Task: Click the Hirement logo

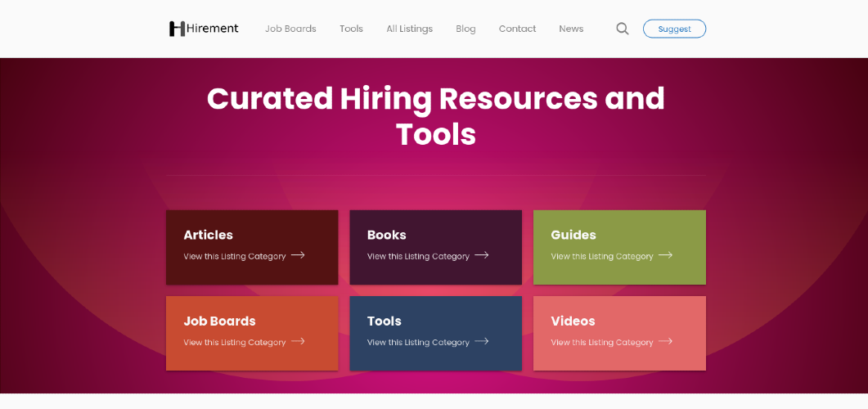Action: (x=204, y=29)
